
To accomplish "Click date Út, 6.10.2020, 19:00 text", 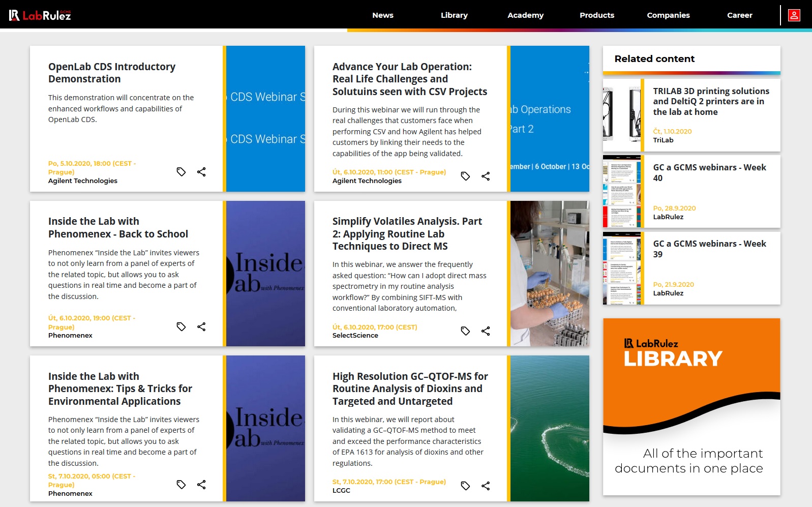I will 92,322.
